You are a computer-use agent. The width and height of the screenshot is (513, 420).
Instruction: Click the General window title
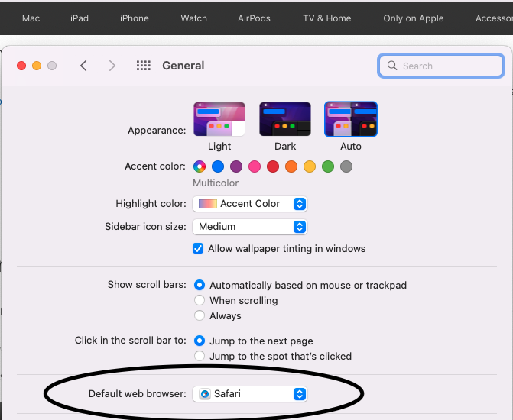183,66
